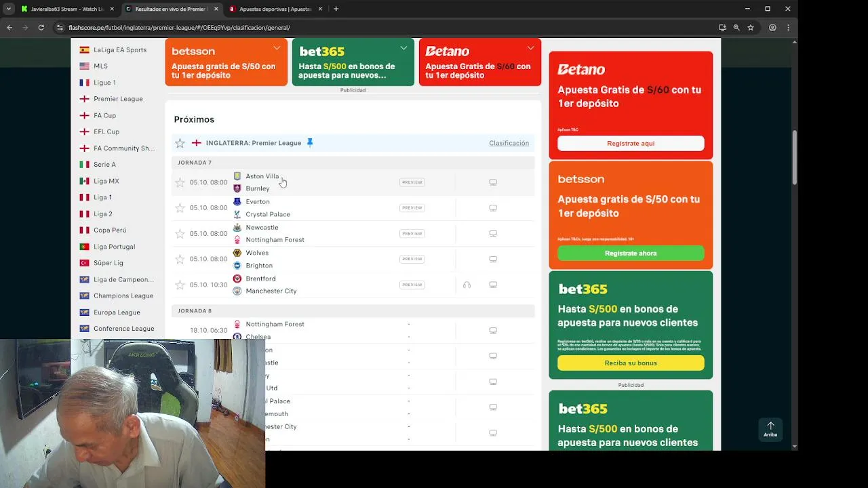
Task: Click the Regístrate aquí Betano button
Action: (x=631, y=144)
